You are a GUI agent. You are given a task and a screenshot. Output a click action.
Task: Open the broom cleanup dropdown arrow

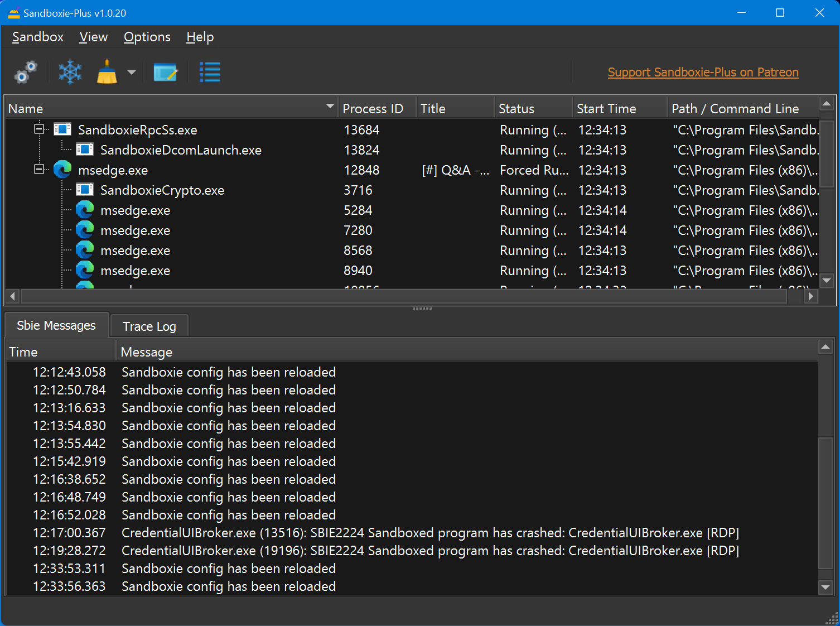tap(132, 73)
